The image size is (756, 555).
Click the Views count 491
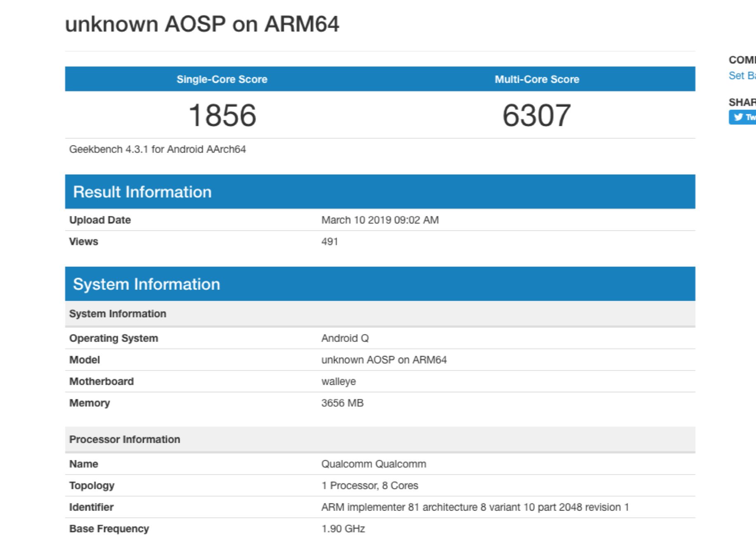(329, 242)
